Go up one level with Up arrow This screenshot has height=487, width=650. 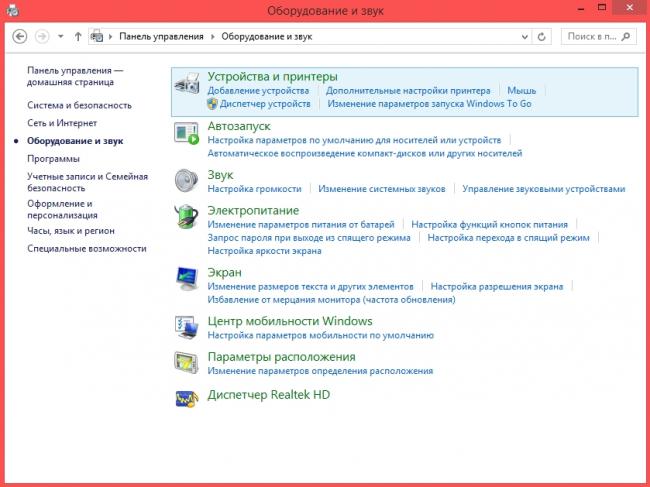[78, 36]
